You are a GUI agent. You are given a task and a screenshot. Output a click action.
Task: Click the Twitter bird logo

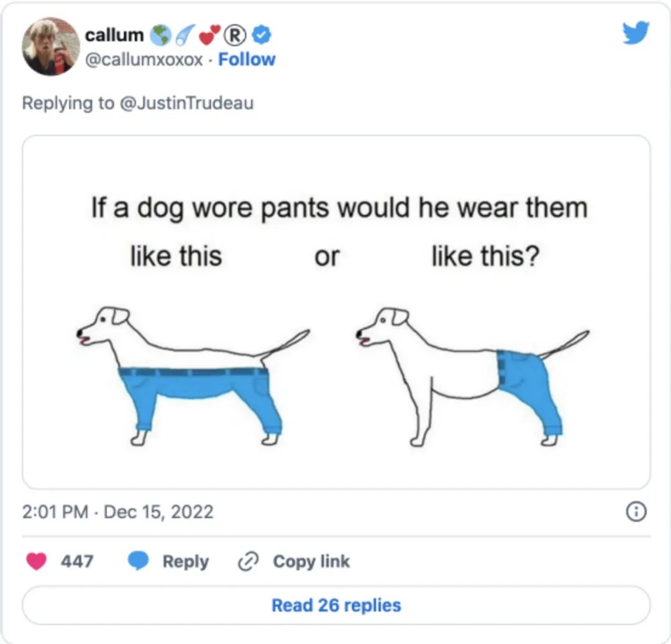[636, 32]
